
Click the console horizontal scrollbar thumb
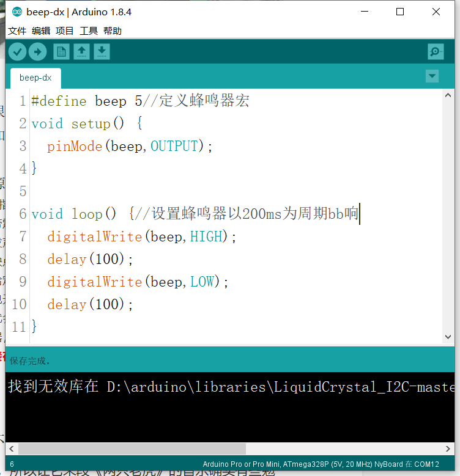point(132,449)
